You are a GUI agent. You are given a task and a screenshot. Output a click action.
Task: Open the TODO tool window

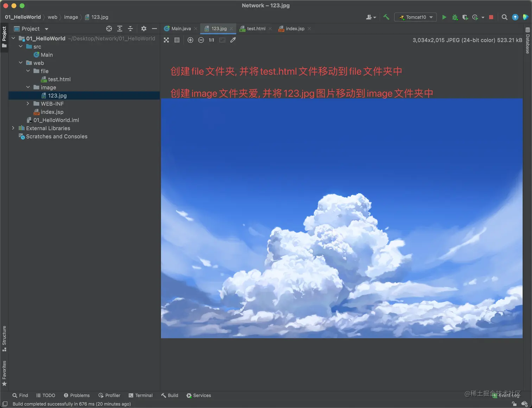(x=46, y=395)
